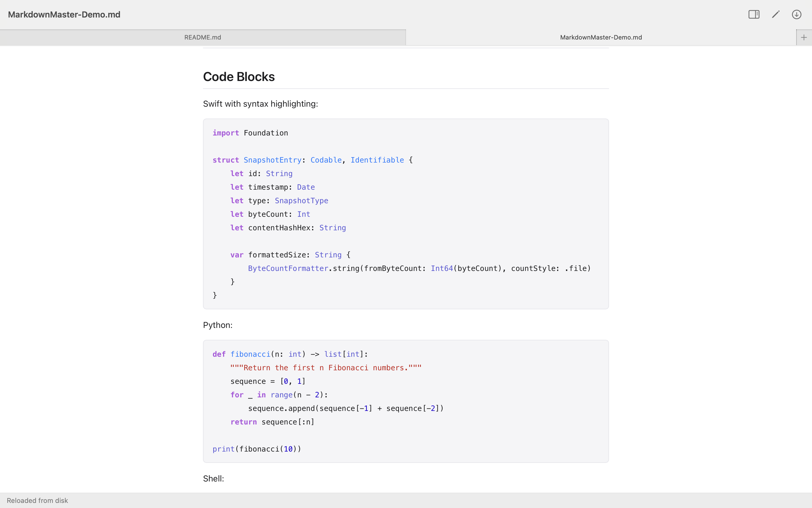Click the 'Shell:' paragraph label
Image resolution: width=812 pixels, height=508 pixels.
pos(213,479)
